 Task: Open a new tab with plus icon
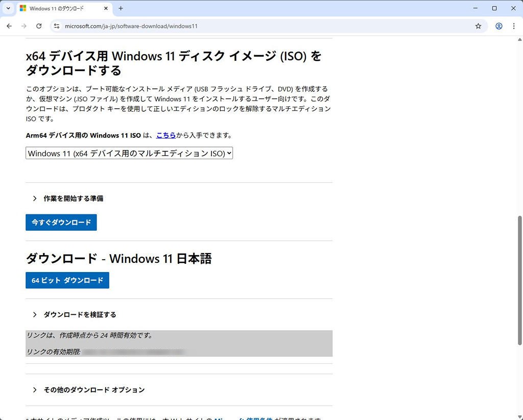click(x=121, y=9)
